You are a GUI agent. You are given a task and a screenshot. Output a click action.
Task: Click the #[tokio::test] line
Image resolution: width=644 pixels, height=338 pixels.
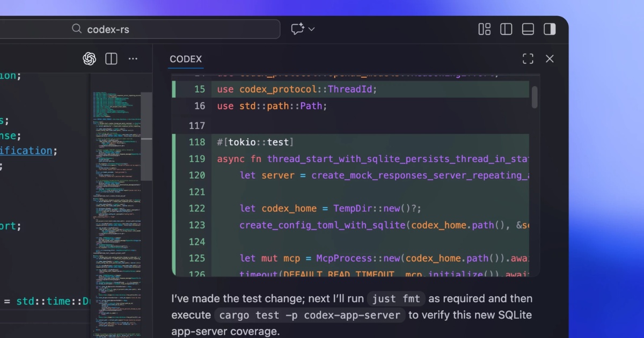click(255, 142)
